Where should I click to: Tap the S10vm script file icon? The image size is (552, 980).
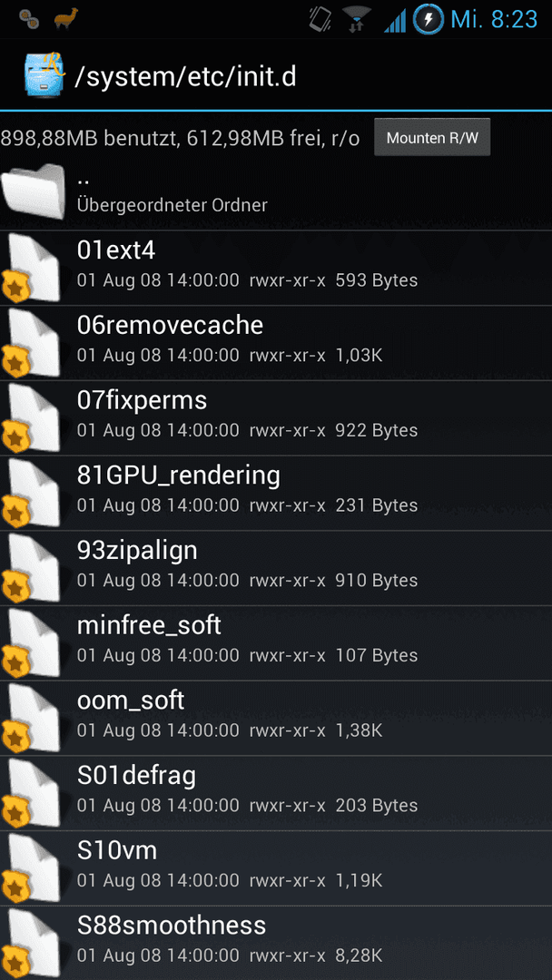[x=31, y=868]
